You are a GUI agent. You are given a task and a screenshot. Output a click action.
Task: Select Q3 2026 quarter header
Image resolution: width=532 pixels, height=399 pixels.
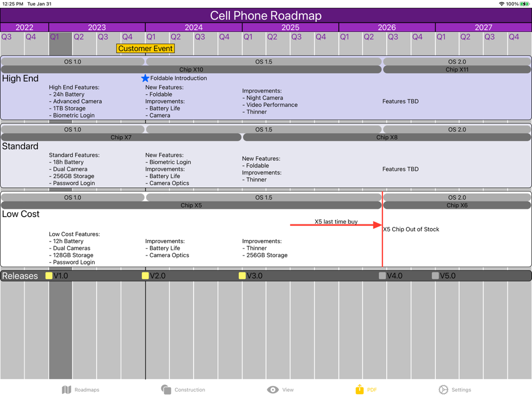click(393, 37)
